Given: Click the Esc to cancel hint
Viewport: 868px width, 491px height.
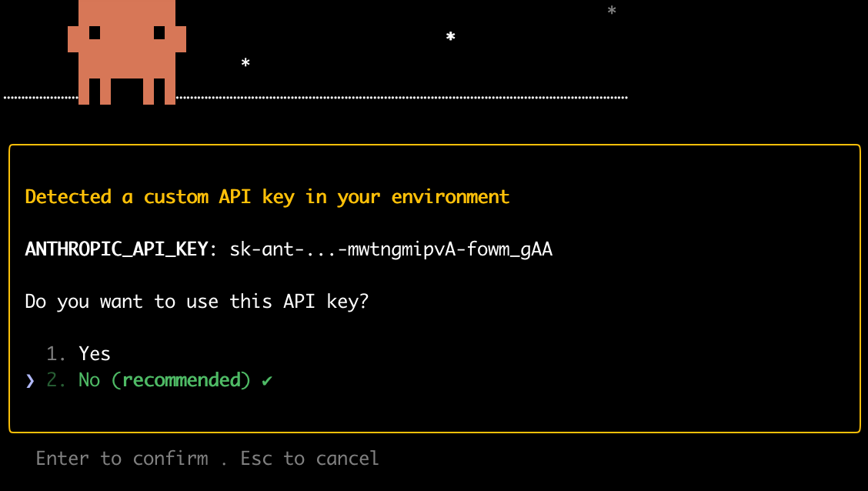Looking at the screenshot, I should [309, 459].
